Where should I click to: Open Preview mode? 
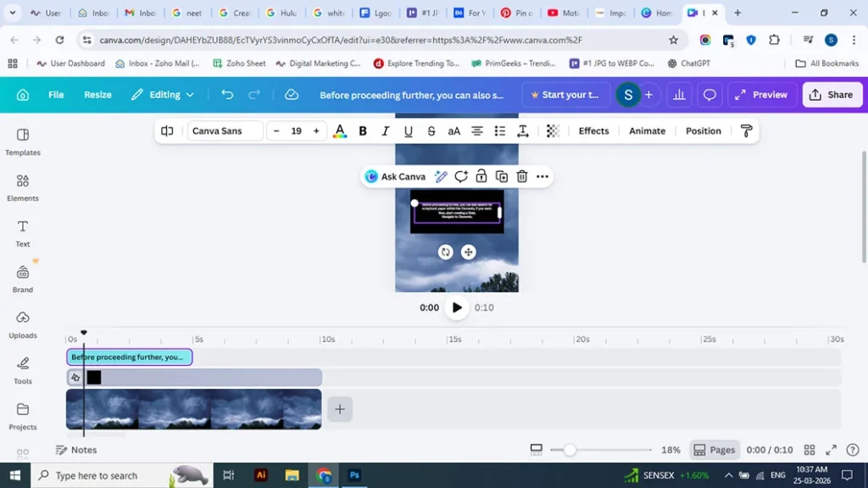(760, 94)
